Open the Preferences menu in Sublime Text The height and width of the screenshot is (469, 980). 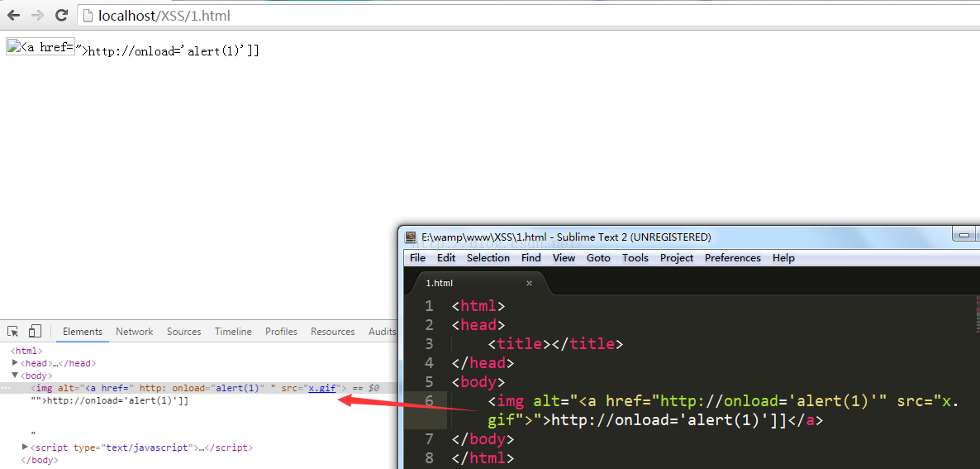pos(732,257)
